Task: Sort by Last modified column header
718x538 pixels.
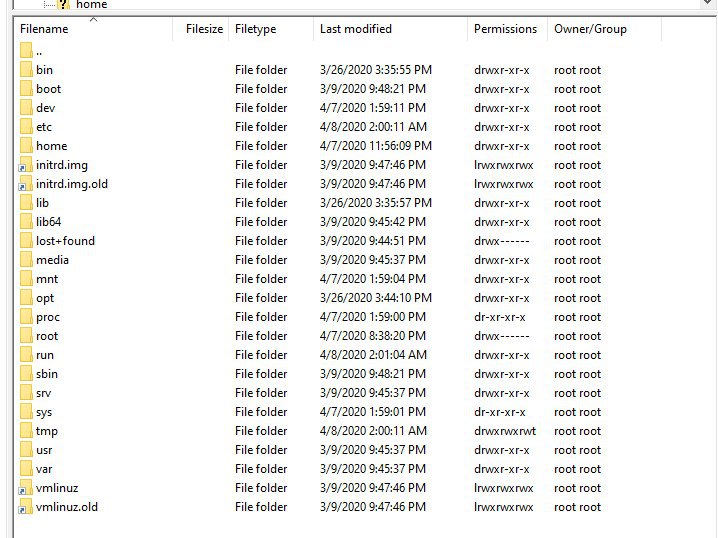Action: (x=391, y=29)
